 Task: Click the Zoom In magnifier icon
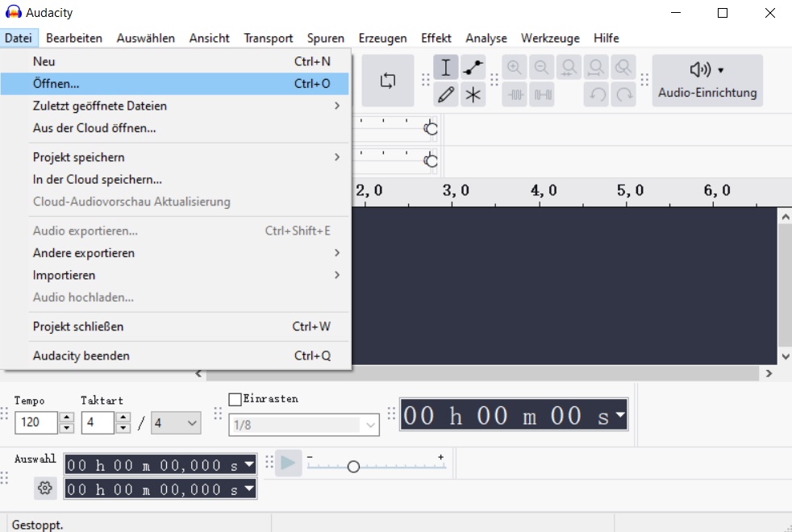pyautogui.click(x=515, y=68)
